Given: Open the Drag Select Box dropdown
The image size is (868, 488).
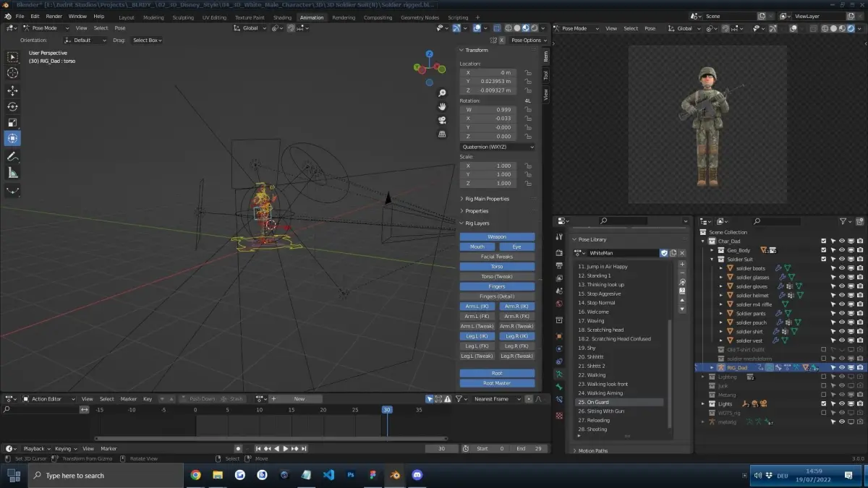Looking at the screenshot, I should (x=147, y=40).
